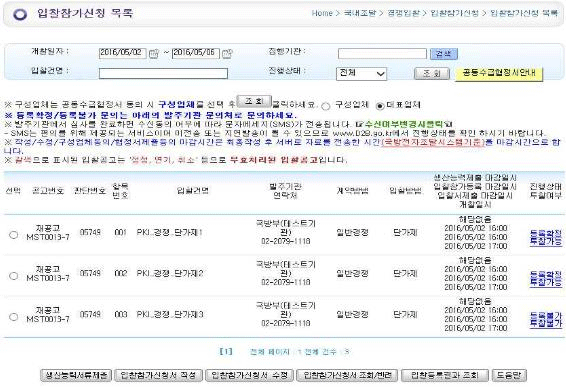Select the 구성업체 radio button

(x=326, y=106)
